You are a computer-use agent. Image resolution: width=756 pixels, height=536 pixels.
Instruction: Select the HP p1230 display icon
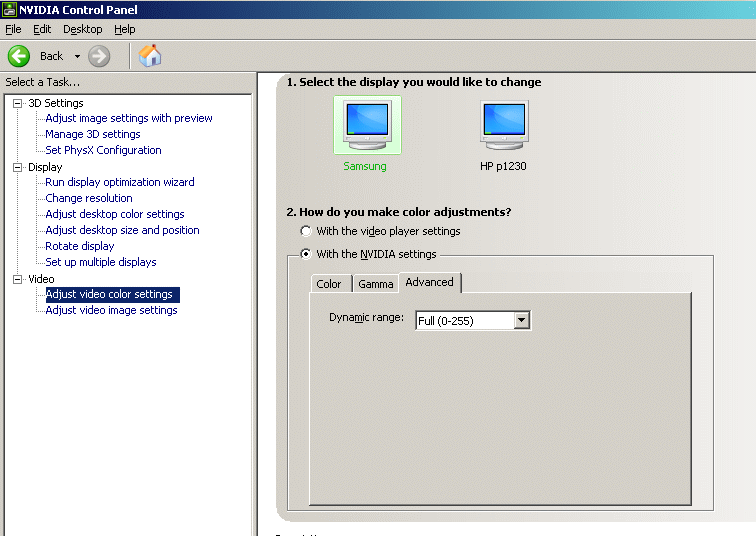point(504,125)
